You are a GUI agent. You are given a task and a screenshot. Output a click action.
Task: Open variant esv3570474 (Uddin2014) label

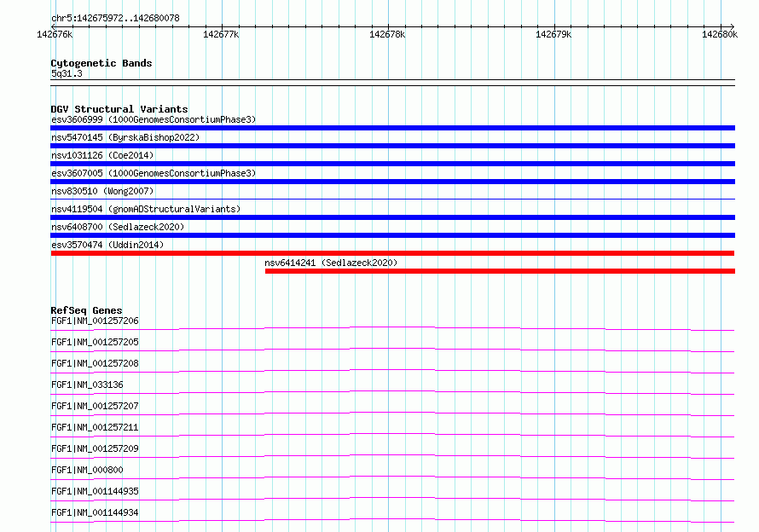point(107,245)
